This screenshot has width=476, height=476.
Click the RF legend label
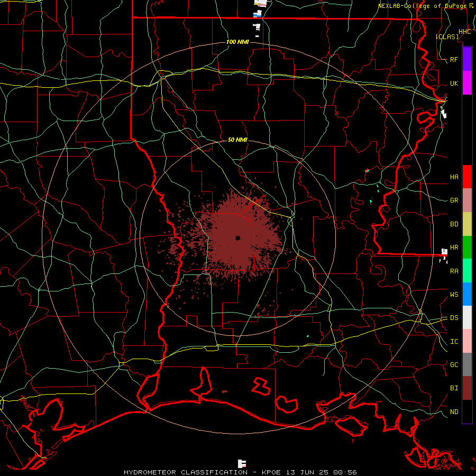pyautogui.click(x=454, y=59)
